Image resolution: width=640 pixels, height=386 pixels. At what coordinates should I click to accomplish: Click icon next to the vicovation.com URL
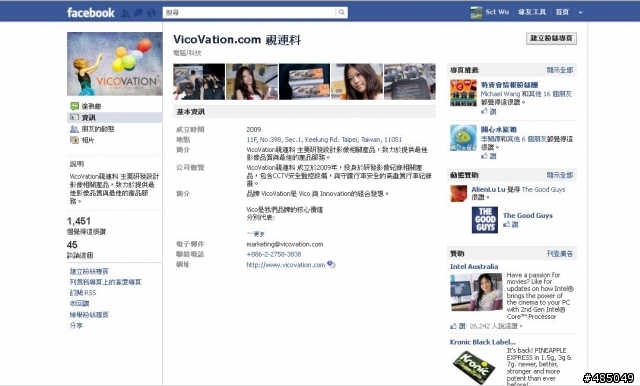[331, 264]
